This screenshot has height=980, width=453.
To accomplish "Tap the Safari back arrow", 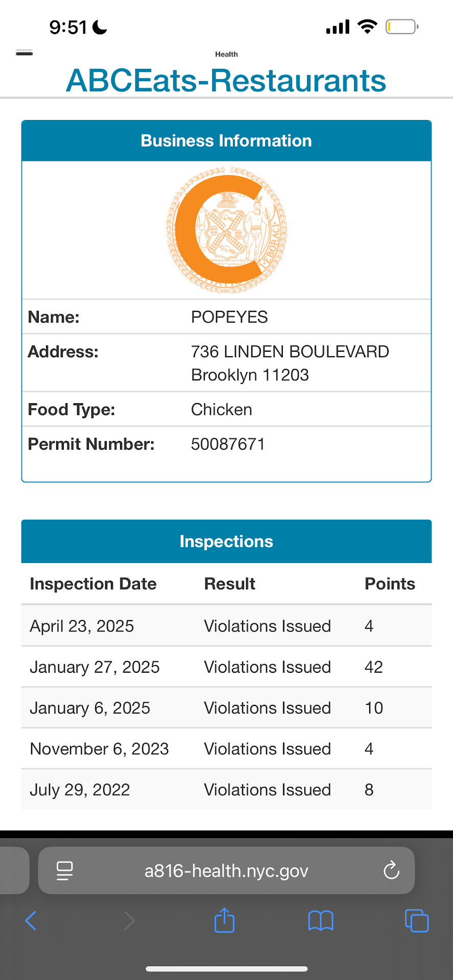I will tap(31, 921).
